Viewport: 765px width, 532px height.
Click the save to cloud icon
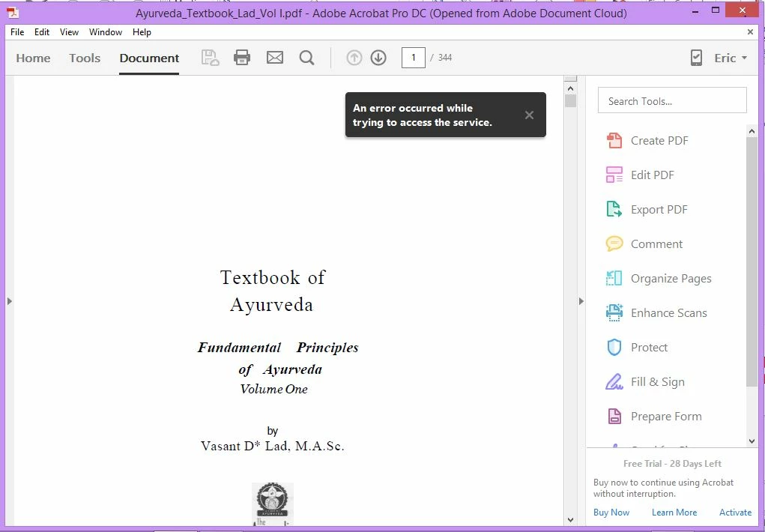click(x=211, y=58)
